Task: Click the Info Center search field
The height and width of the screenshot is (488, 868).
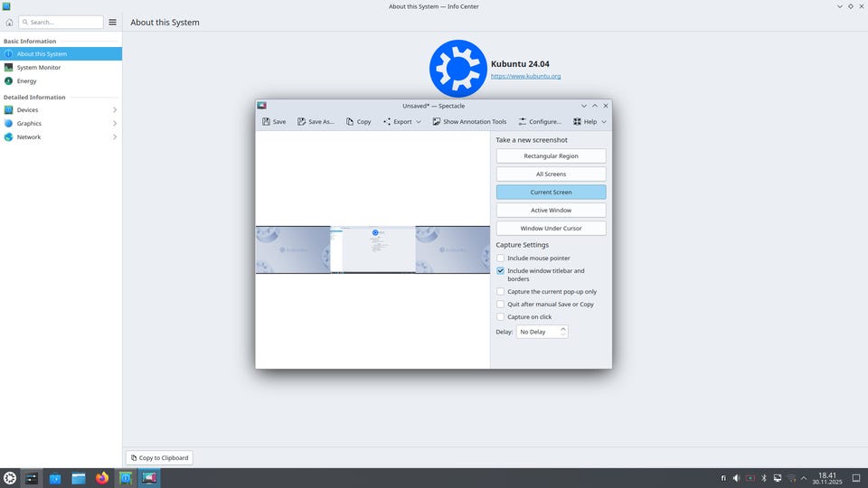Action: coord(61,22)
